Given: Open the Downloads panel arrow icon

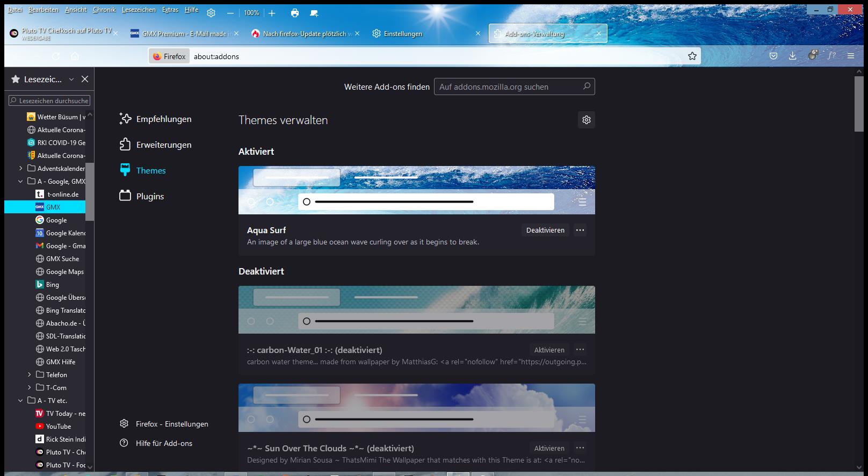Looking at the screenshot, I should (x=793, y=56).
